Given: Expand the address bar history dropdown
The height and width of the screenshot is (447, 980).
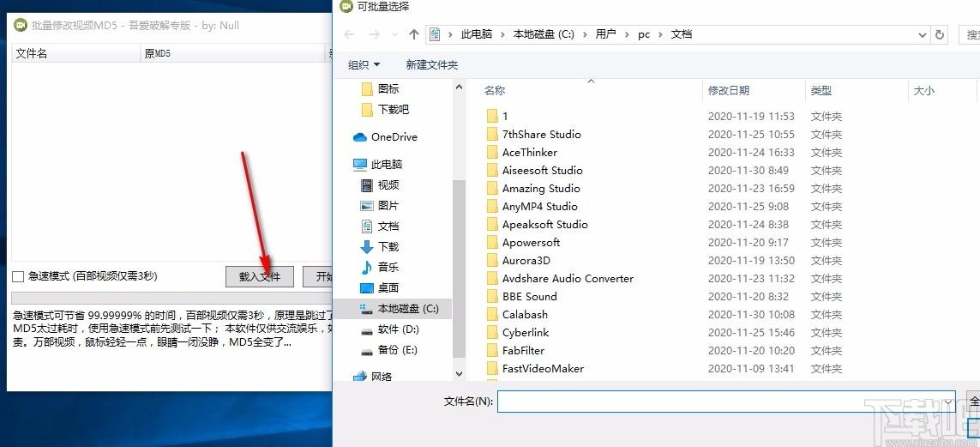Looking at the screenshot, I should (x=923, y=35).
